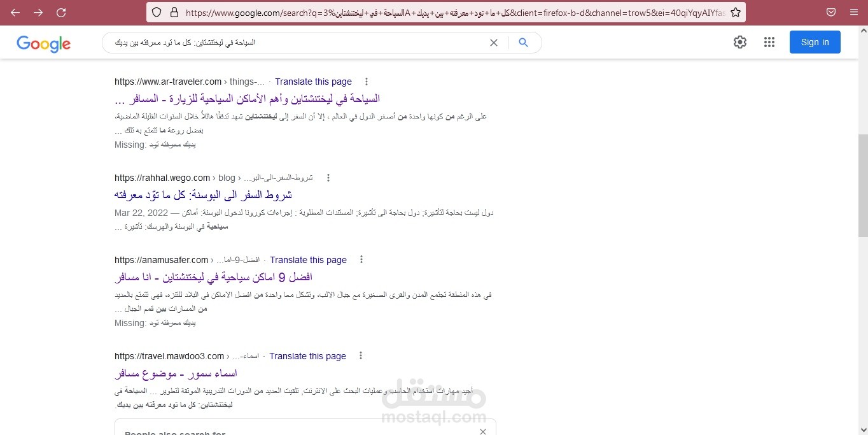Click the https://travel.mawdoo3.com URL text
This screenshot has height=435, width=868.
[x=169, y=356]
